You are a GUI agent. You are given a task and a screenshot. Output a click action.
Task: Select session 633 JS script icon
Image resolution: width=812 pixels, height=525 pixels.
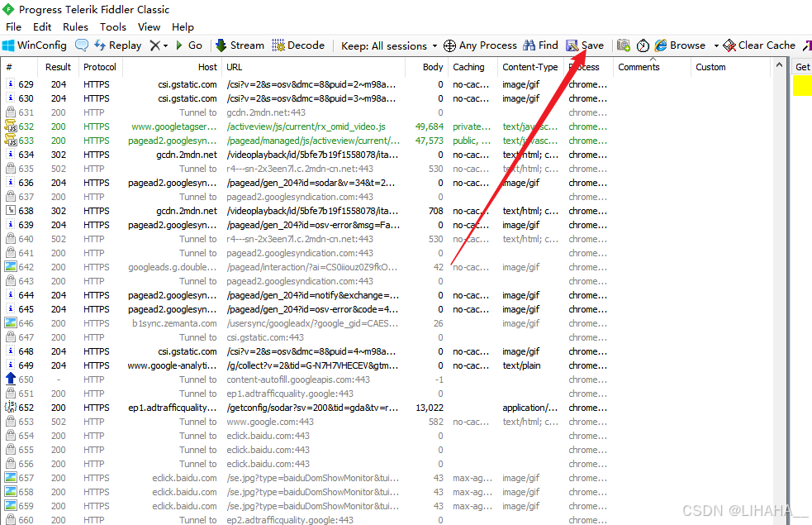[x=11, y=140]
